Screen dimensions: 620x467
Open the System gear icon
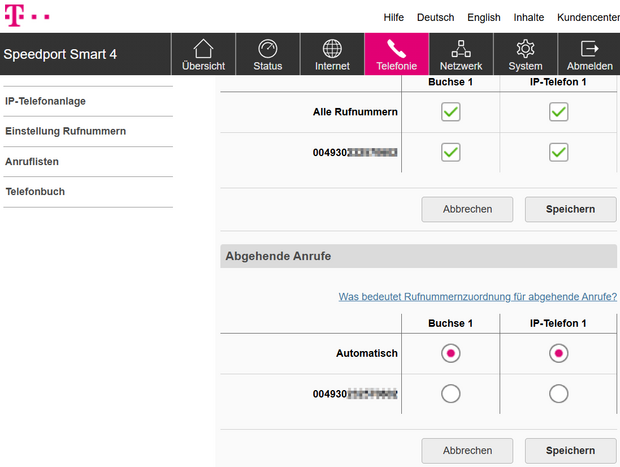525,50
